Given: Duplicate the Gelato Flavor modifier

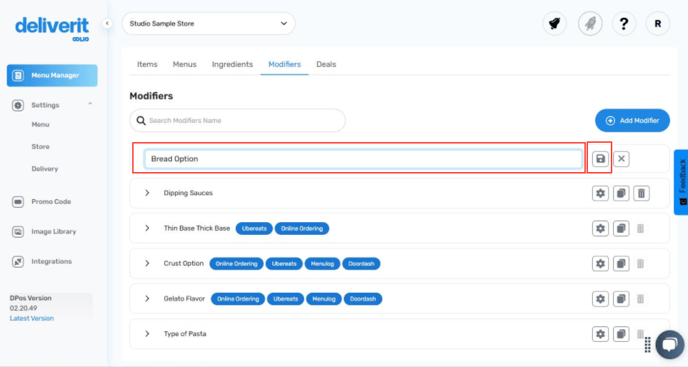Looking at the screenshot, I should point(621,299).
